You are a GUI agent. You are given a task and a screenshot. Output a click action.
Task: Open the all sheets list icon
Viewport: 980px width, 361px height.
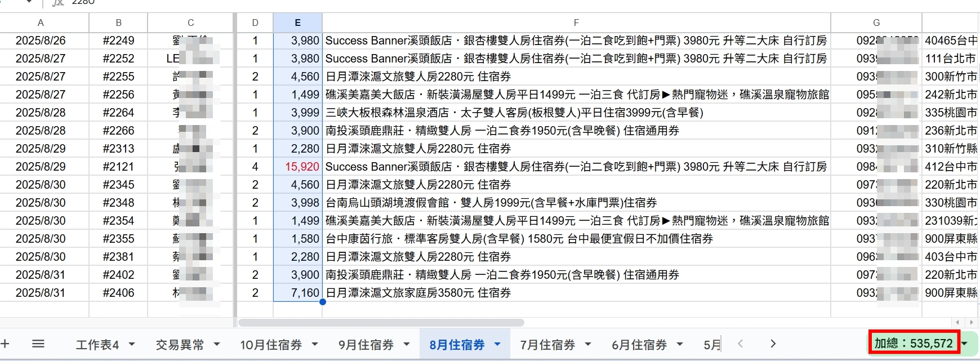pyautogui.click(x=38, y=344)
